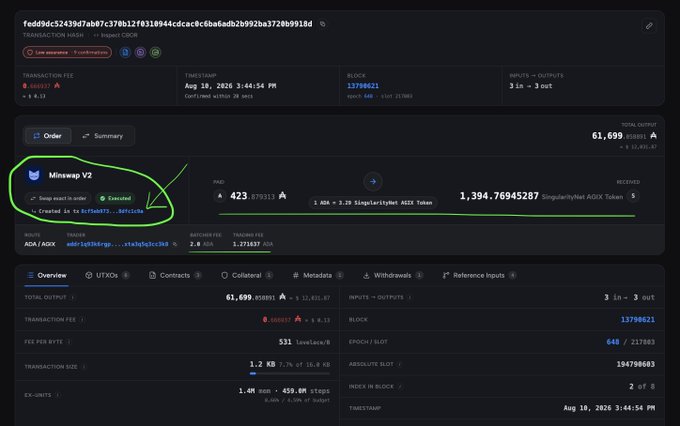
Task: Click the 1.271637 ADA trading fee value
Action: pos(253,244)
